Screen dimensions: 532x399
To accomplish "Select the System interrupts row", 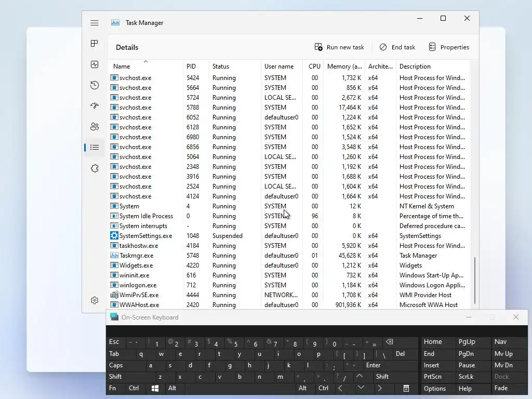I will tap(289, 226).
